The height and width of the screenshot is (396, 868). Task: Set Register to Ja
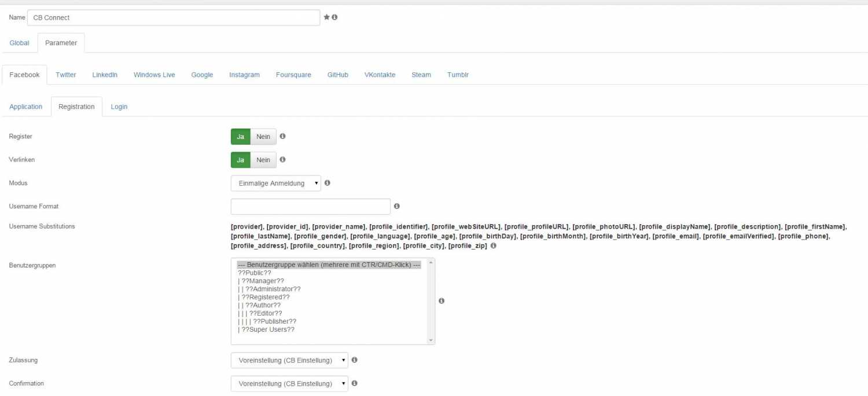pyautogui.click(x=241, y=137)
